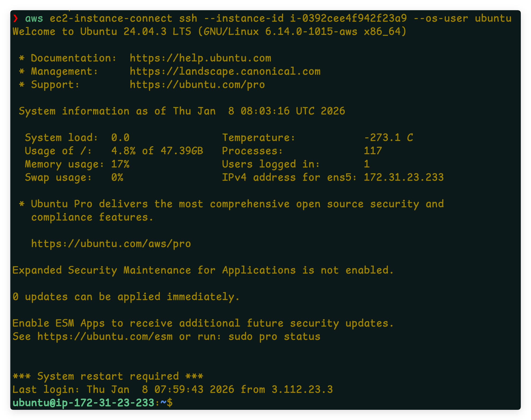Image resolution: width=531 pixels, height=420 pixels.
Task: Click the System restart required notice
Action: coord(108,376)
